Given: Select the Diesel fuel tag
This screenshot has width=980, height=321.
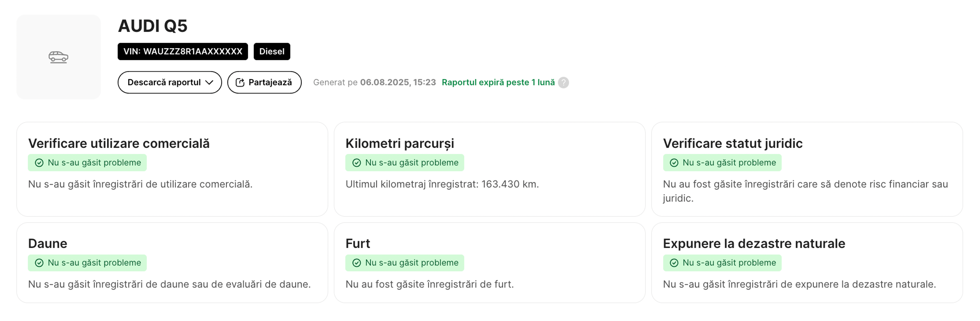Looking at the screenshot, I should pos(272,51).
